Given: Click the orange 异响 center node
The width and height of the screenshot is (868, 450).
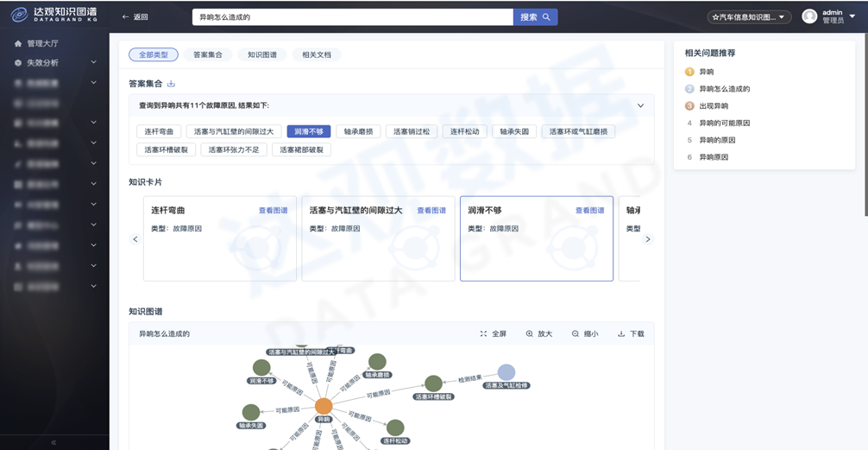Looking at the screenshot, I should tap(324, 406).
